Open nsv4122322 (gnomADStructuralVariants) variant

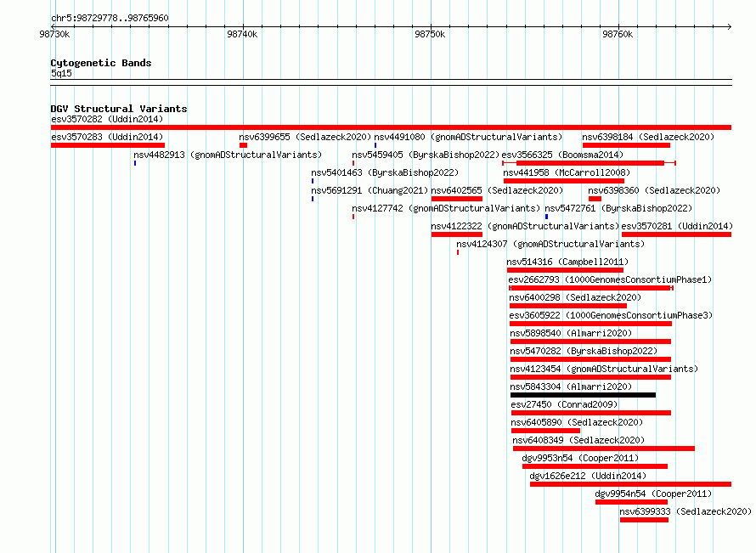point(525,226)
